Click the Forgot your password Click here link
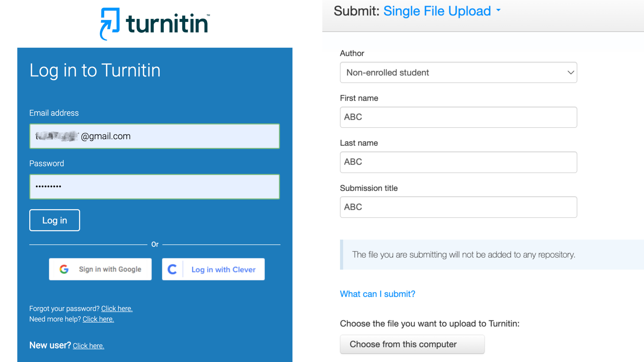 (117, 309)
